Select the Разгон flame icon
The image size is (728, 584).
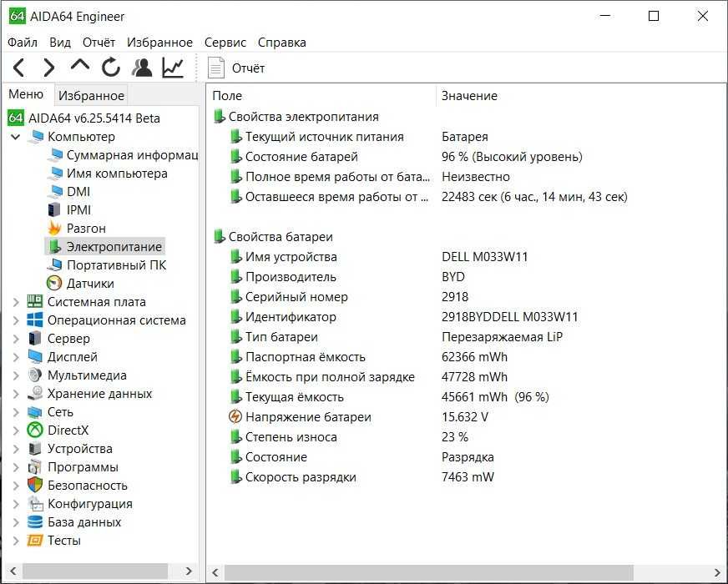[54, 229]
